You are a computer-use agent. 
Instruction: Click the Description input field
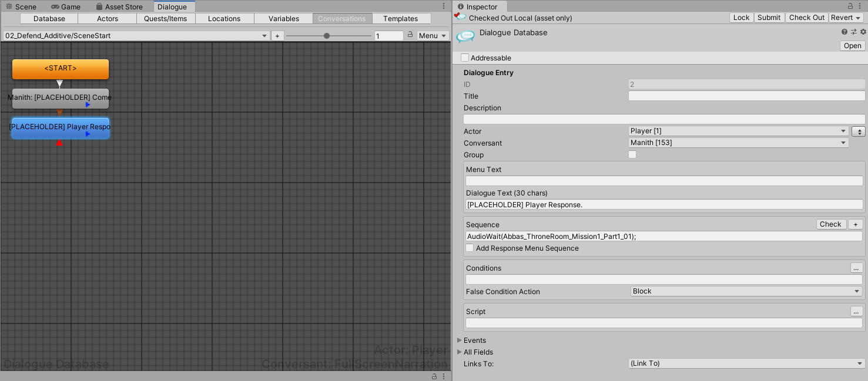664,119
